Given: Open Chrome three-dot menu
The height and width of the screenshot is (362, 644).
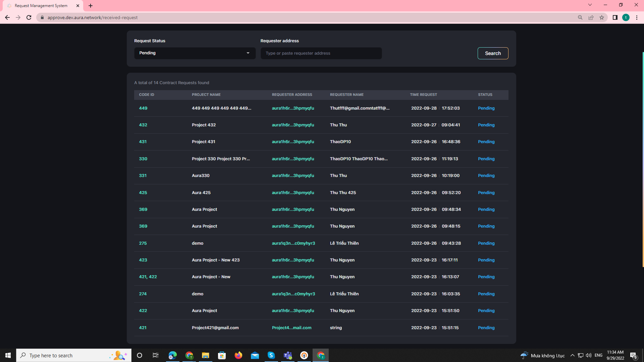Looking at the screenshot, I should tap(637, 17).
